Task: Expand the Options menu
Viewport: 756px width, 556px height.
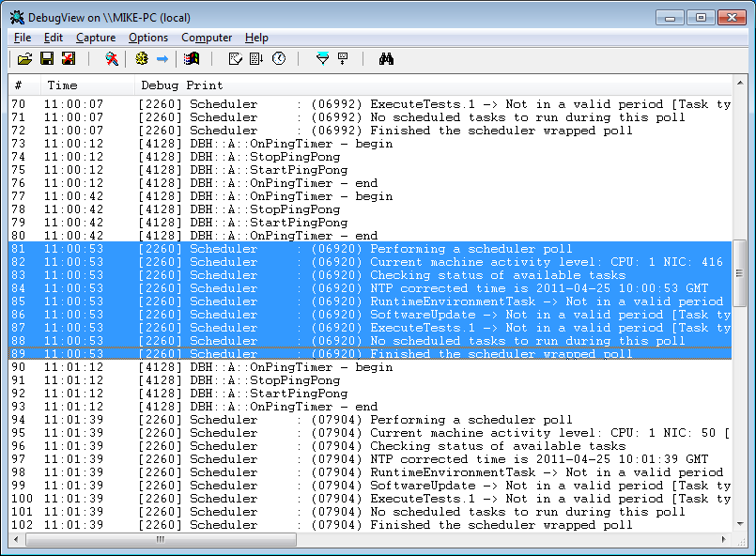Action: point(148,38)
